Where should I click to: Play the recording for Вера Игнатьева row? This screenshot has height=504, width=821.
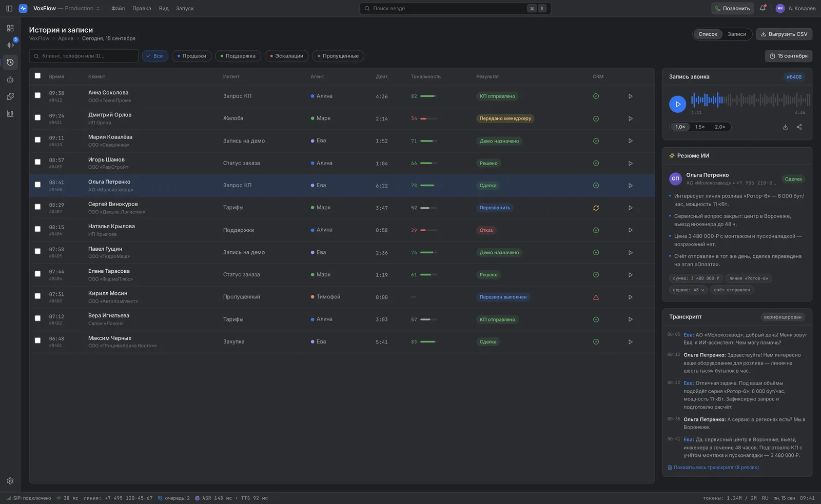click(x=631, y=319)
